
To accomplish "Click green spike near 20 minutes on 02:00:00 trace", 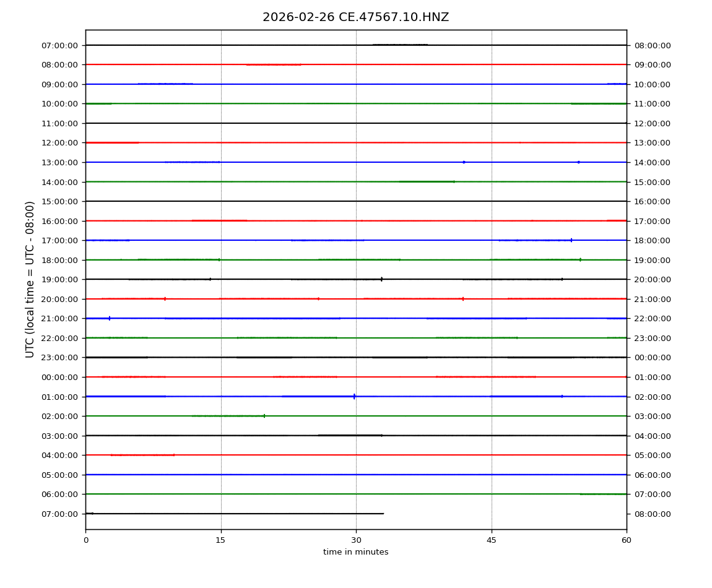I will (x=264, y=416).
